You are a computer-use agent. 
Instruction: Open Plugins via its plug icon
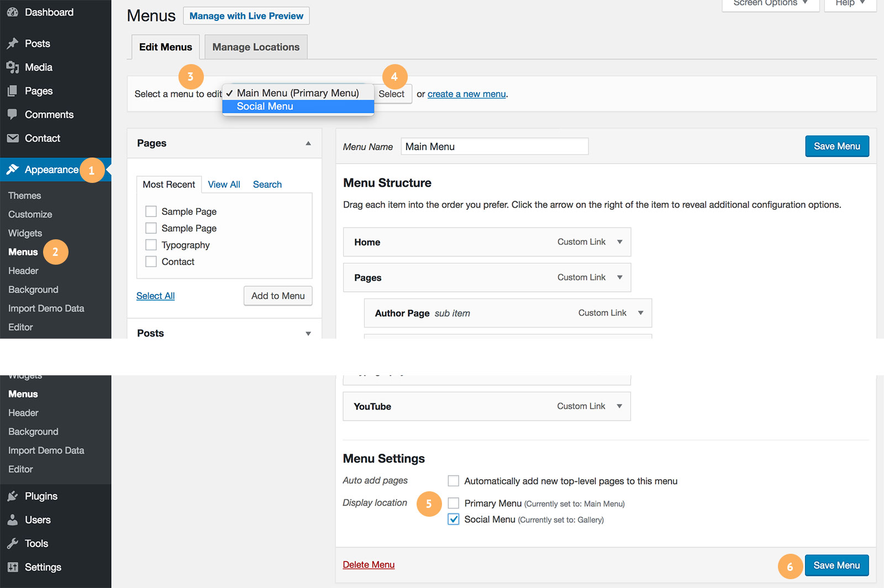click(12, 496)
